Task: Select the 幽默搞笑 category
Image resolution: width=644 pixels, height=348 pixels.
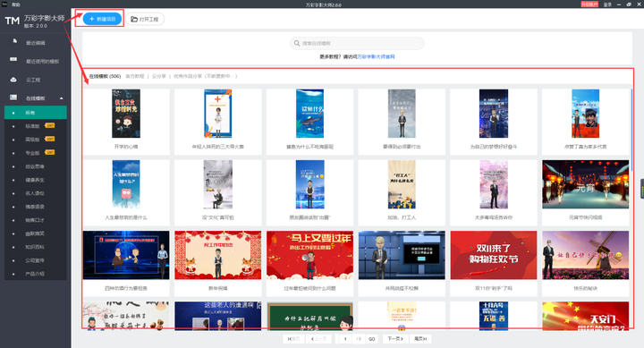Action: [x=35, y=233]
